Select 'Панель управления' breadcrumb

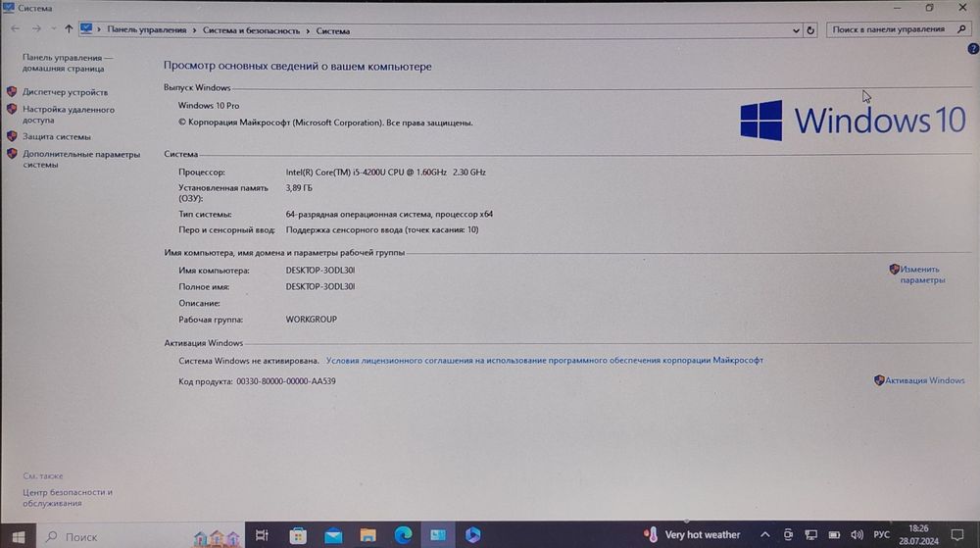(x=146, y=29)
